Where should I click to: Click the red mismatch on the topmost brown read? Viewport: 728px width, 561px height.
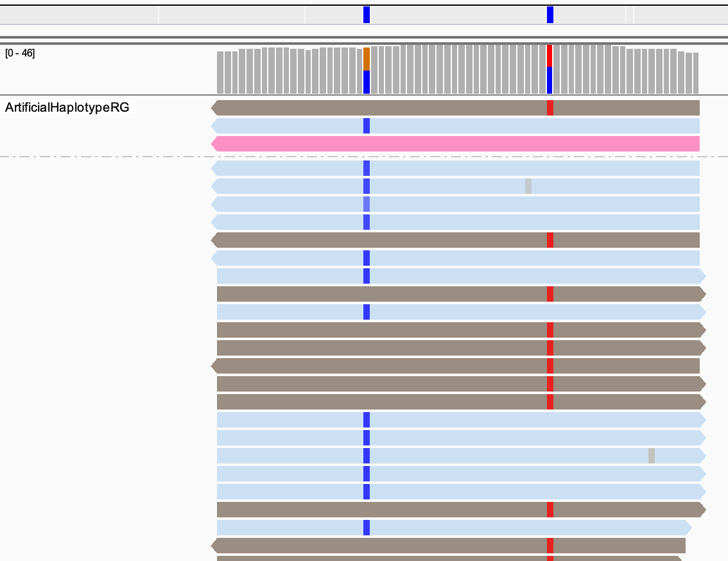[x=550, y=108]
